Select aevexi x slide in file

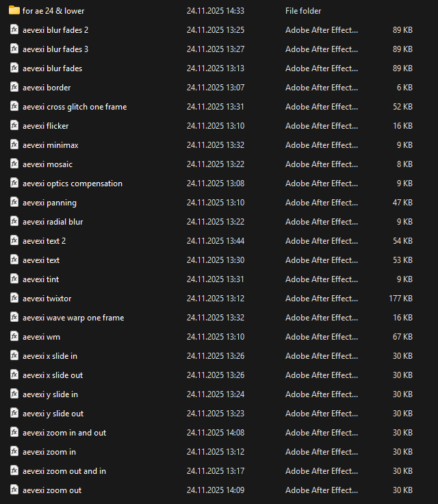[50, 356]
